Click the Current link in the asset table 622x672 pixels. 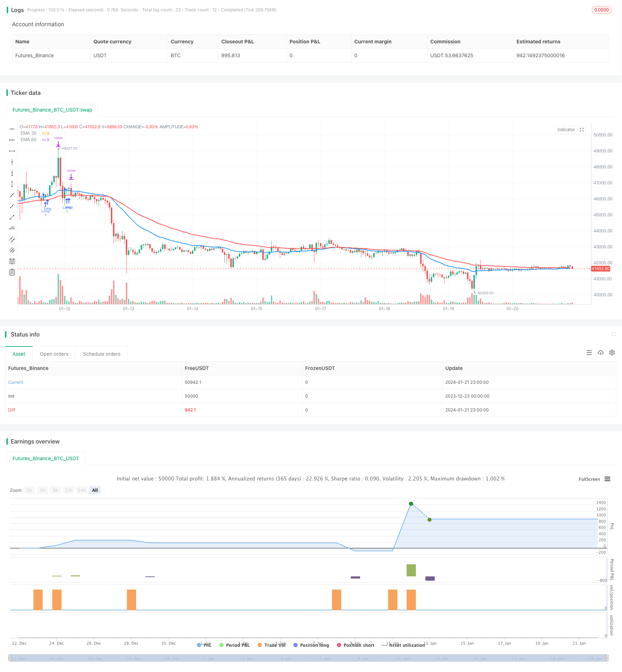15,382
